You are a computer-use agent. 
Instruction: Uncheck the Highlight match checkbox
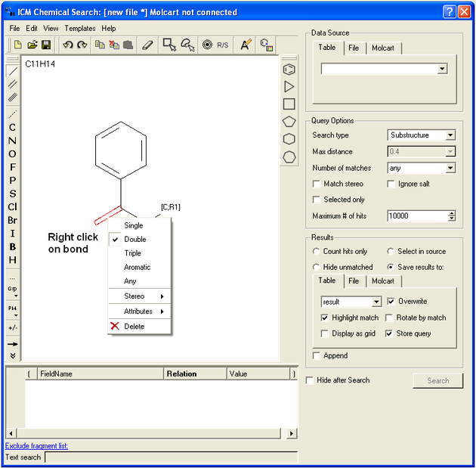click(325, 318)
